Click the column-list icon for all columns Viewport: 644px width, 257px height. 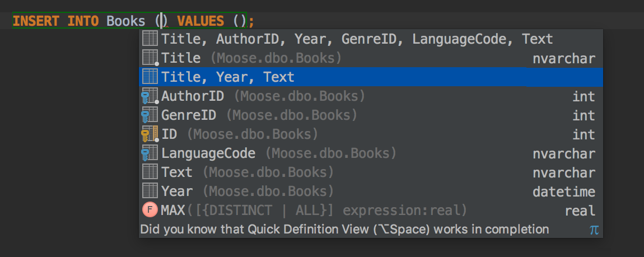tap(150, 39)
